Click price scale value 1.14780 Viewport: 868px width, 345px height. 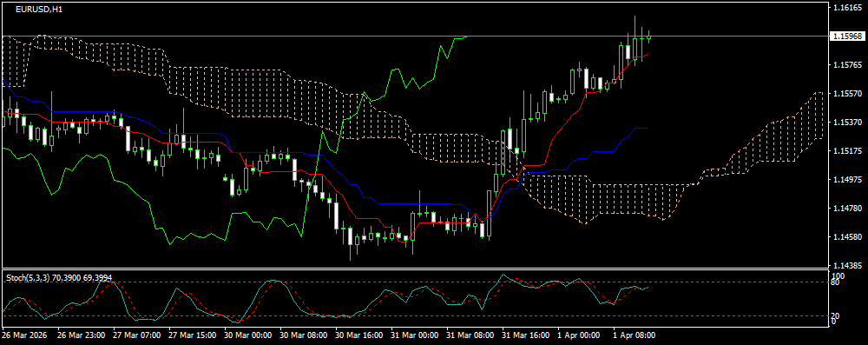point(846,208)
